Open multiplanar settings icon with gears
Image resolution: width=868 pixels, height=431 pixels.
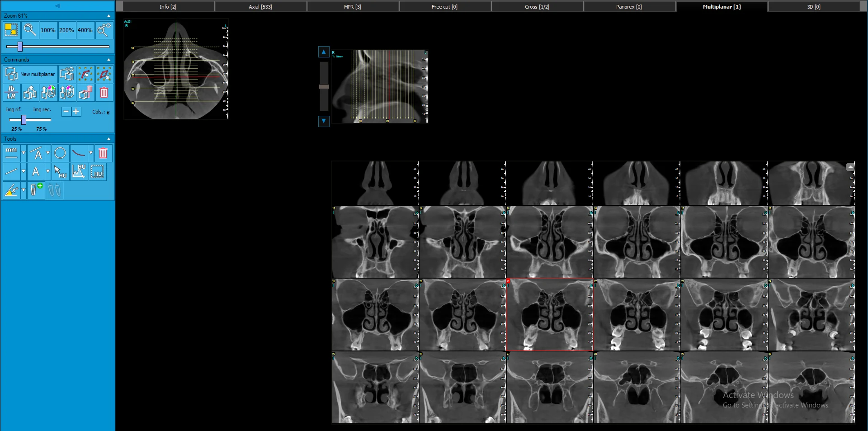(67, 74)
